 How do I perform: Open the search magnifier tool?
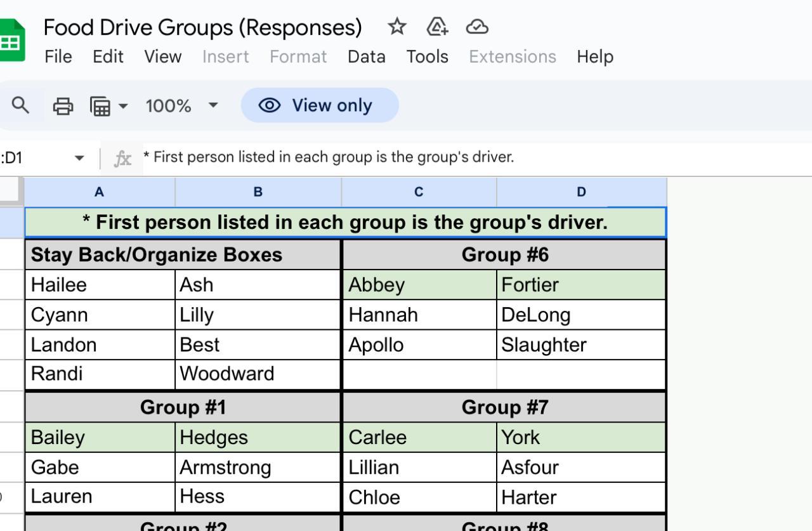pos(21,105)
